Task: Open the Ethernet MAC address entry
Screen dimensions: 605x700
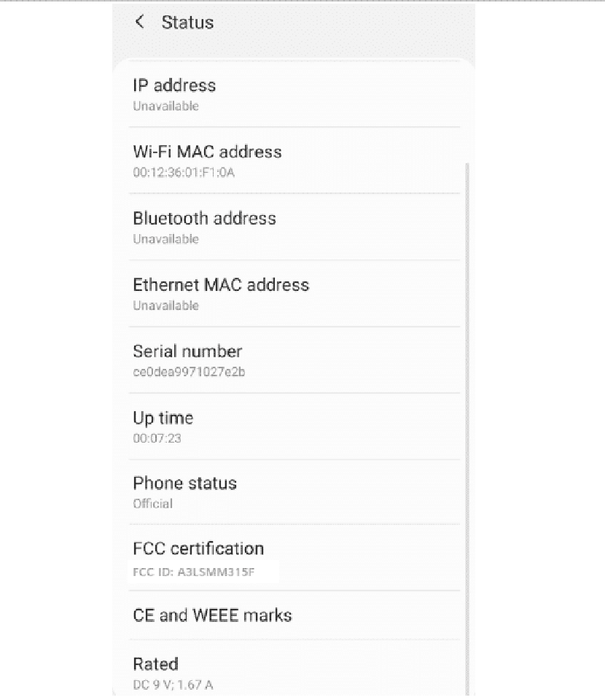Action: 294,294
